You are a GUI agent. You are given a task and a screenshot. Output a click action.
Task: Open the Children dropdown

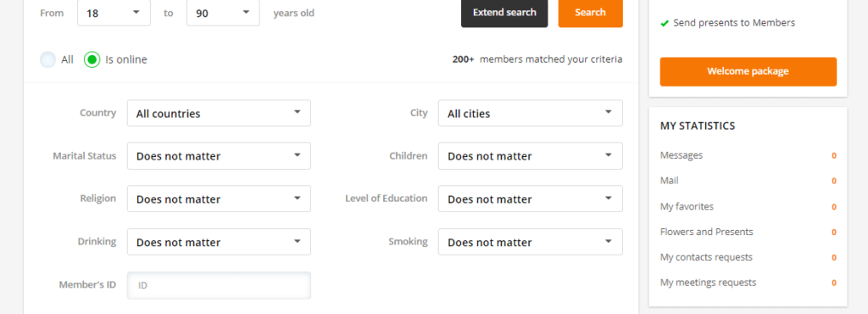click(x=531, y=155)
